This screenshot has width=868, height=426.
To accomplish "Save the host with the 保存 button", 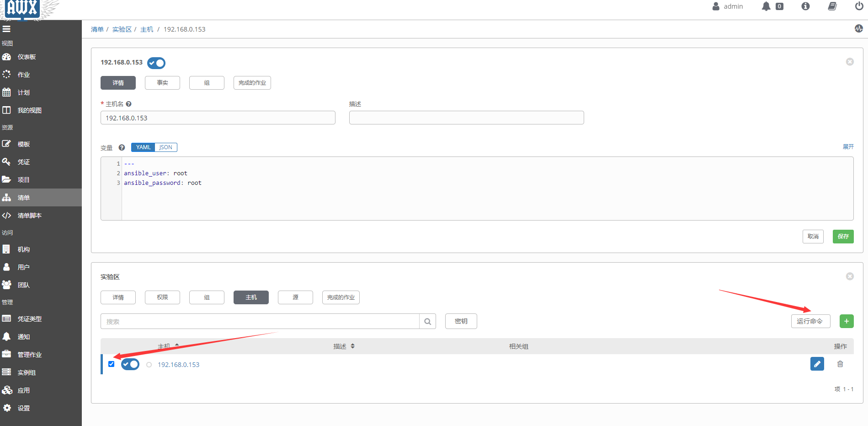I will (843, 237).
